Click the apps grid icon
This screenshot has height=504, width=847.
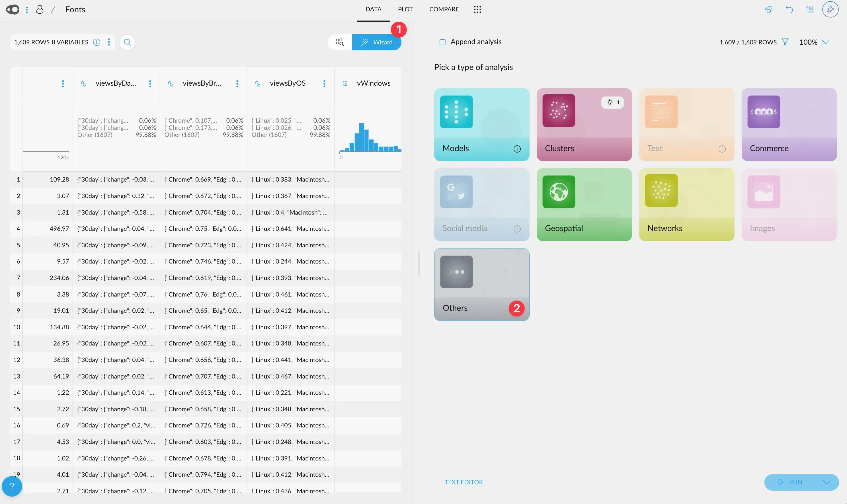(x=477, y=9)
